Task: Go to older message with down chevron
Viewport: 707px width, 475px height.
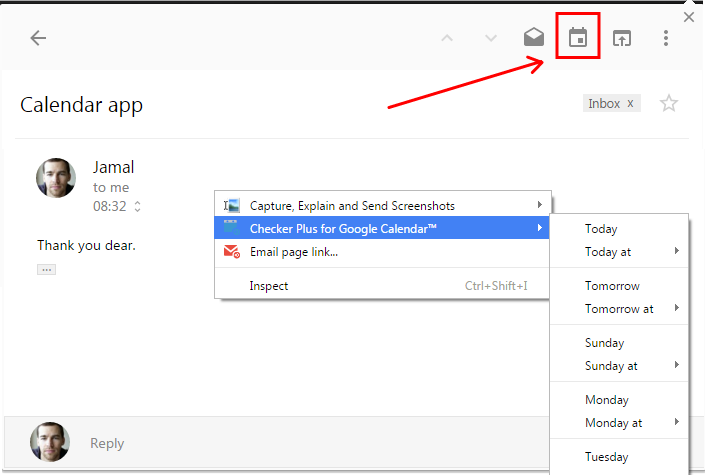Action: click(491, 38)
